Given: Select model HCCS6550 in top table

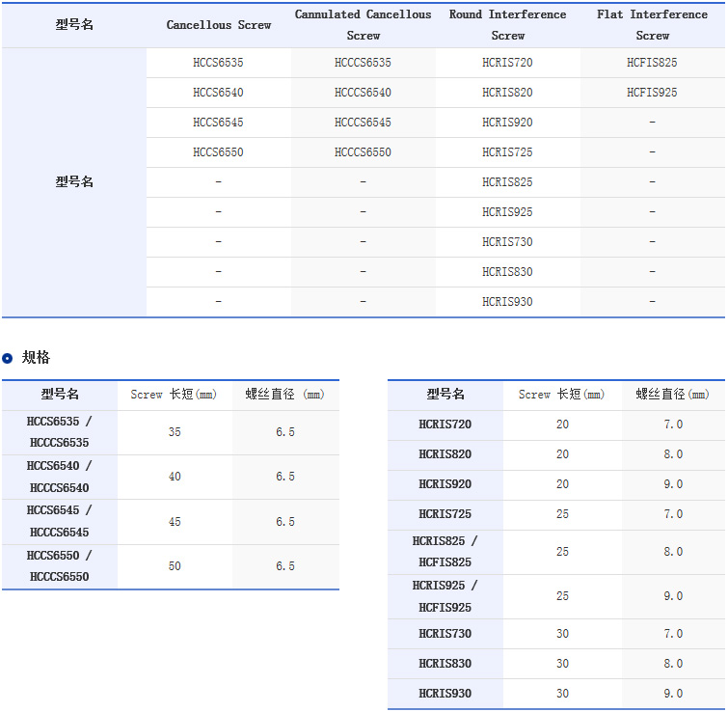Looking at the screenshot, I should click(x=218, y=152).
